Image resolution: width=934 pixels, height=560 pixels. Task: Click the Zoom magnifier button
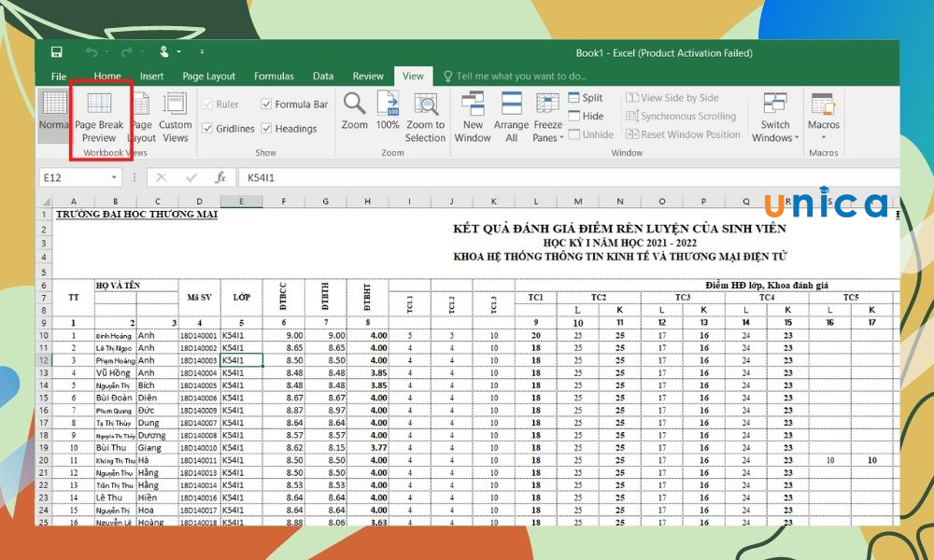[x=354, y=111]
